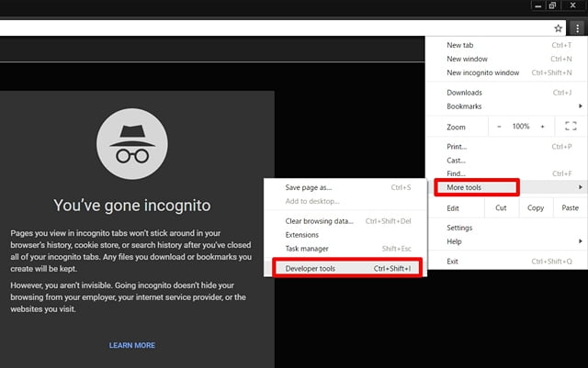Screen dimensions: 588x368
Task: Restore down the Chrome window
Action: [x=552, y=6]
